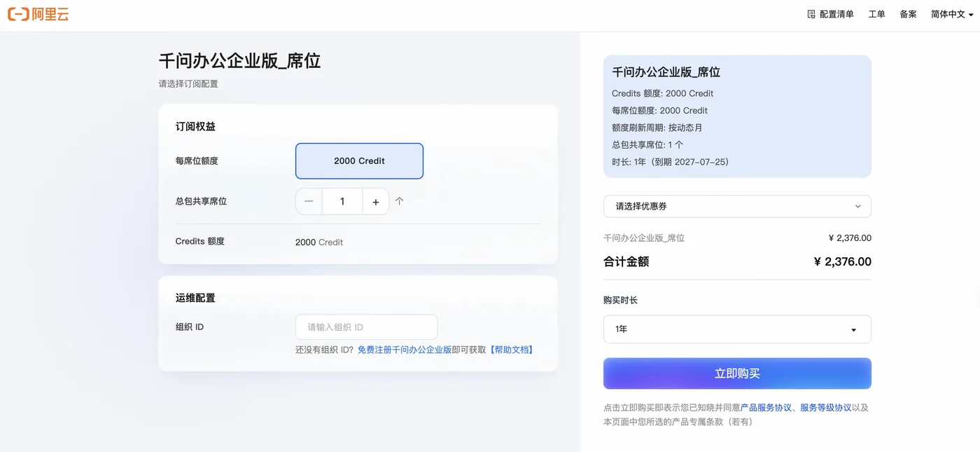Click the 组织 ID input field
This screenshot has width=980, height=452.
pyautogui.click(x=367, y=327)
